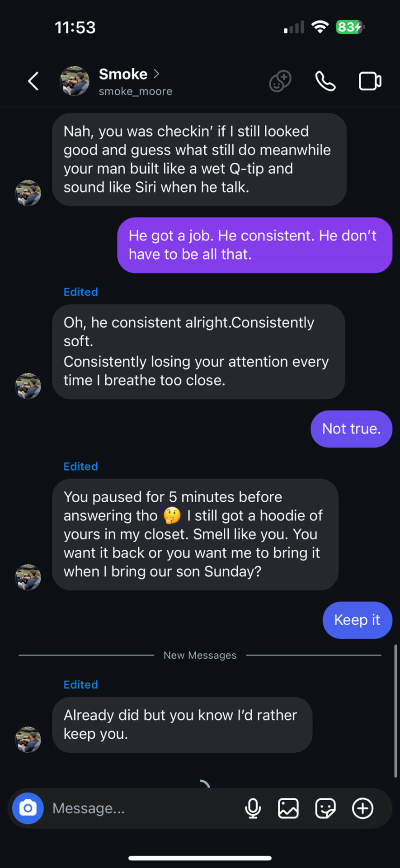400x868 pixels.
Task: Click the chat scrollbar on right edge
Action: click(396, 711)
